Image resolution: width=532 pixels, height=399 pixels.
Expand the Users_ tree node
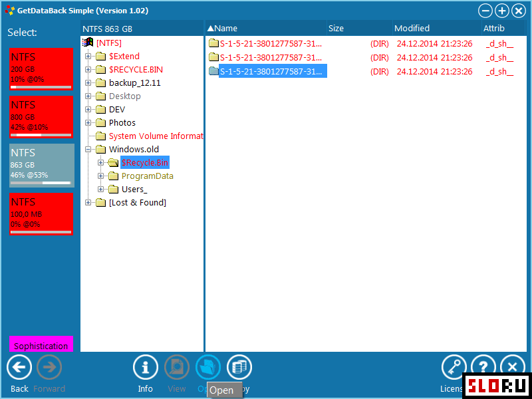(x=101, y=190)
